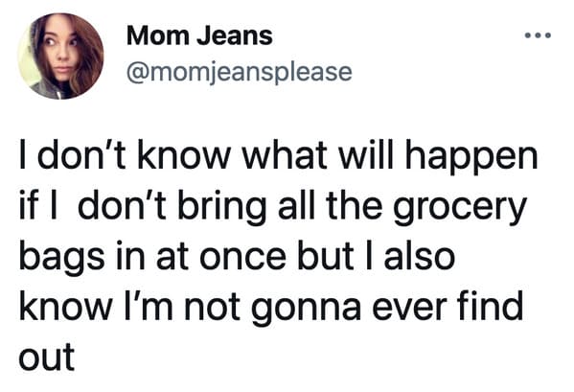Click the word 'bags' in the tweet
Image resolution: width=574 pixels, height=392 pixels.
(x=62, y=258)
